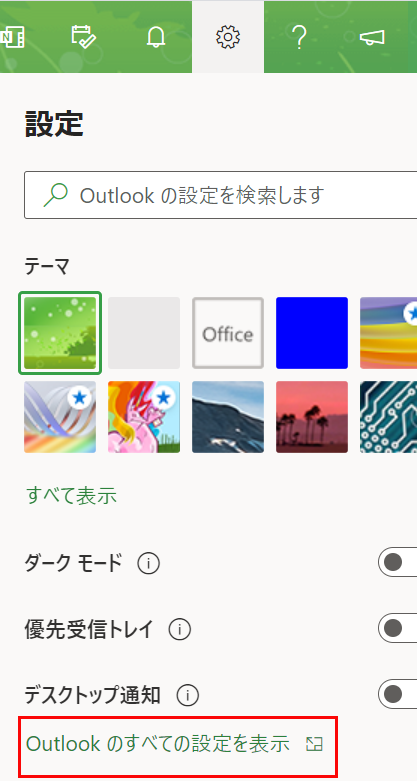The width and height of the screenshot is (417, 781).
Task: Select the solid blue theme swatch
Action: 312,333
